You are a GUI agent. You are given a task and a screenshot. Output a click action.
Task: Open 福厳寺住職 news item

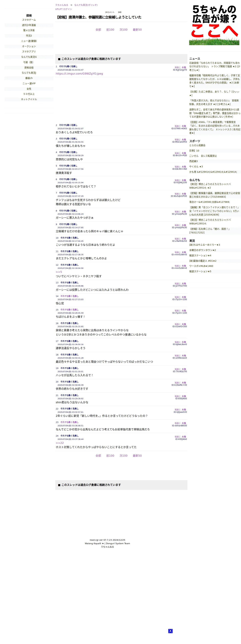click(215, 81)
